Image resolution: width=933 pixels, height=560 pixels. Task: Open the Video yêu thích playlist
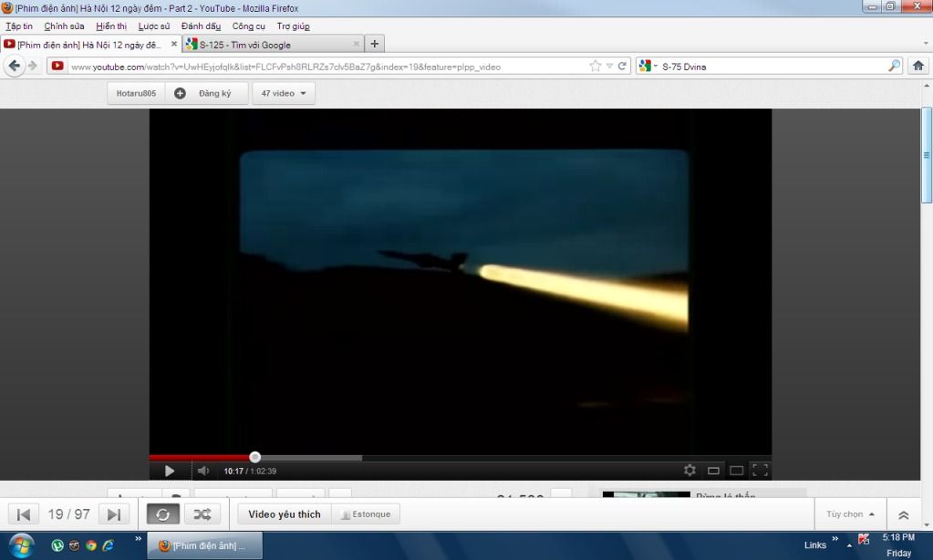click(285, 514)
